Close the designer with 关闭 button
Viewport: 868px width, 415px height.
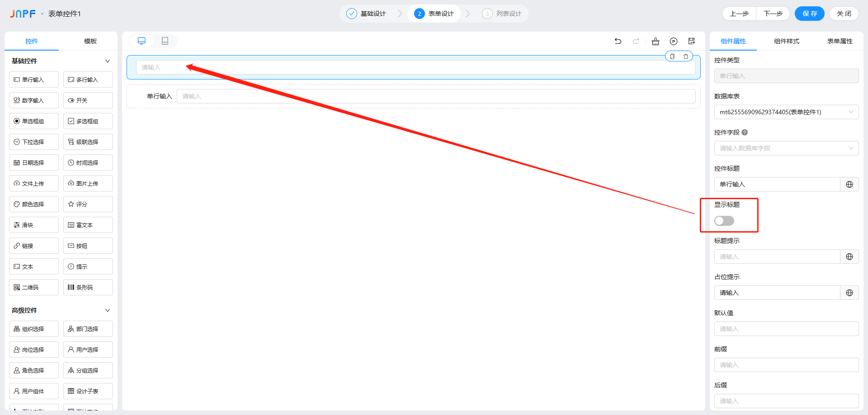[x=844, y=14]
